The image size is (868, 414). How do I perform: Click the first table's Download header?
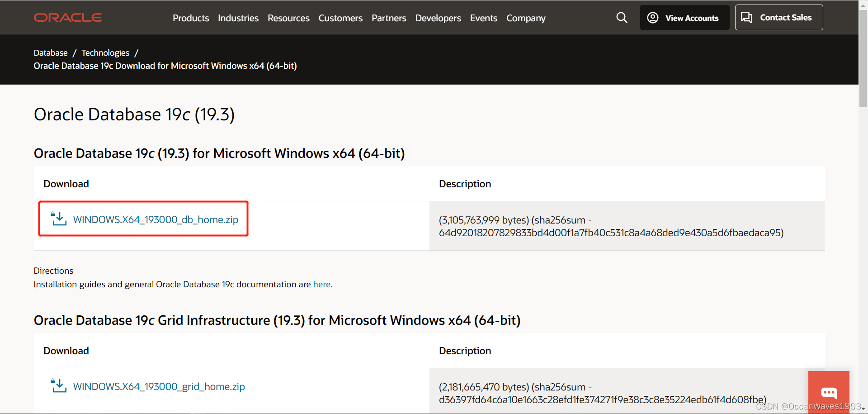tap(66, 184)
